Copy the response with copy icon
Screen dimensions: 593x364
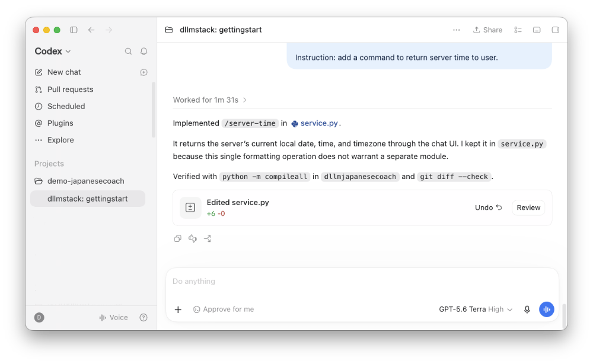(x=178, y=238)
